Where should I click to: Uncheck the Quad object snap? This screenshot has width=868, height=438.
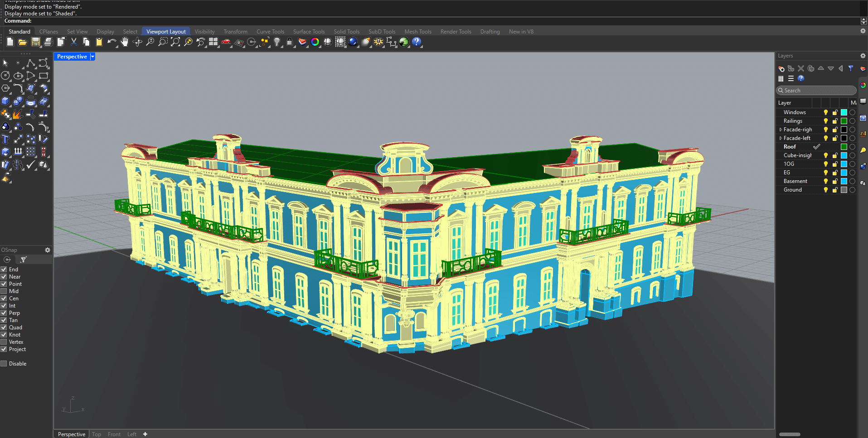coord(4,327)
